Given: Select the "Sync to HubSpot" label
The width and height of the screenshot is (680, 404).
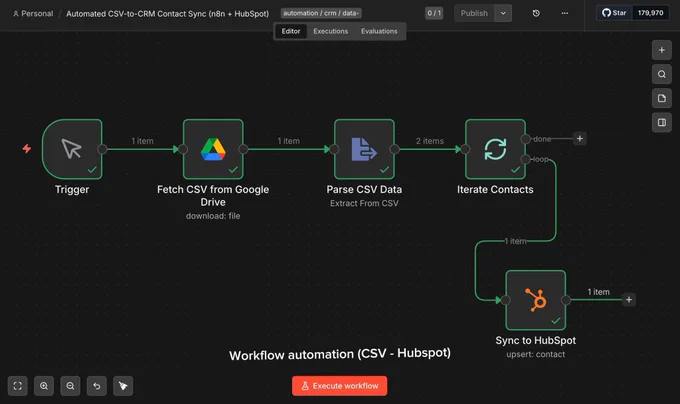Looking at the screenshot, I should [536, 340].
